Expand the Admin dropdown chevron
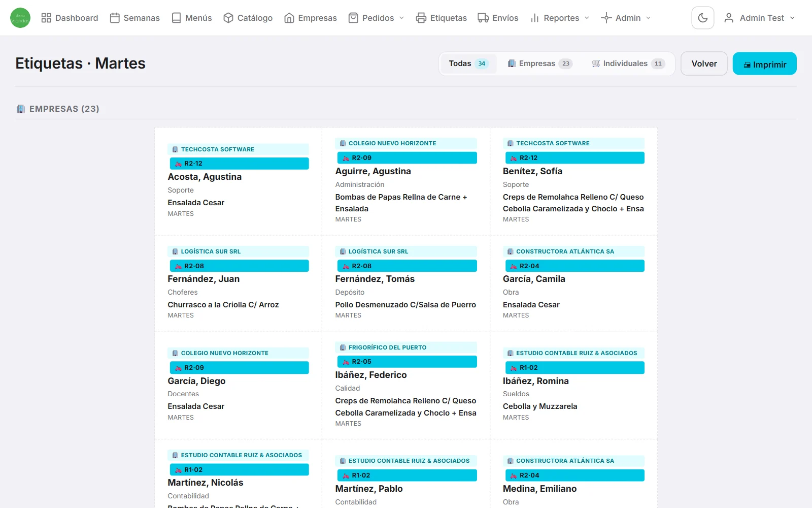The width and height of the screenshot is (812, 508). pos(648,18)
